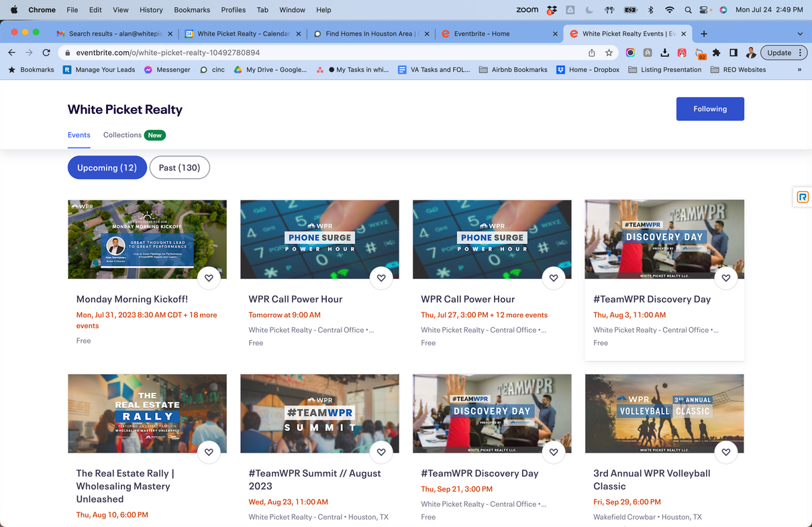The image size is (812, 527).
Task: Open the Home - Dropbox bookmark
Action: [x=588, y=70]
